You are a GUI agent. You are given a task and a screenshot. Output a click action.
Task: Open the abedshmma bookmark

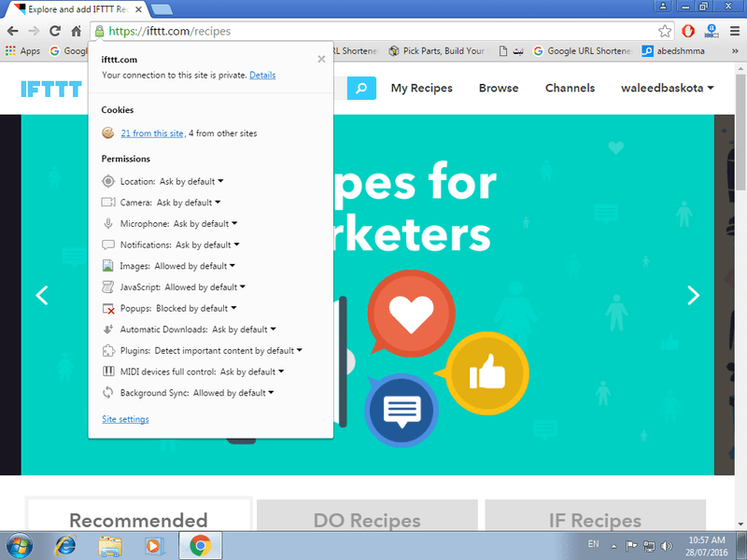tap(673, 51)
